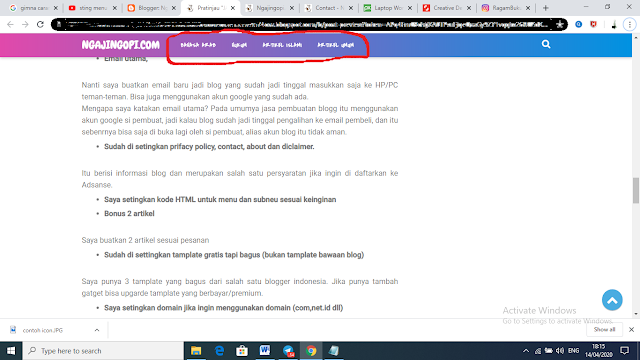Screen dimensions: 640x360
Task: Click 'Email utama,' bullet text
Action: pyautogui.click(x=126, y=59)
